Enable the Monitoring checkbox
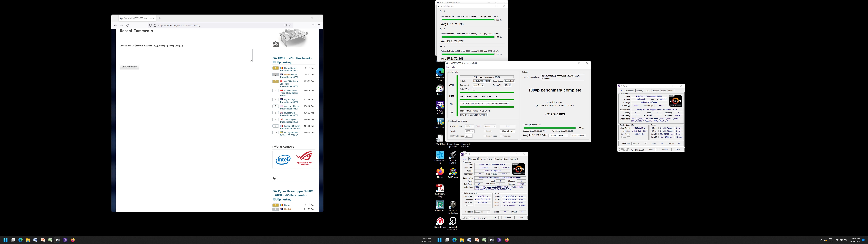868x244 pixels. pyautogui.click(x=501, y=136)
